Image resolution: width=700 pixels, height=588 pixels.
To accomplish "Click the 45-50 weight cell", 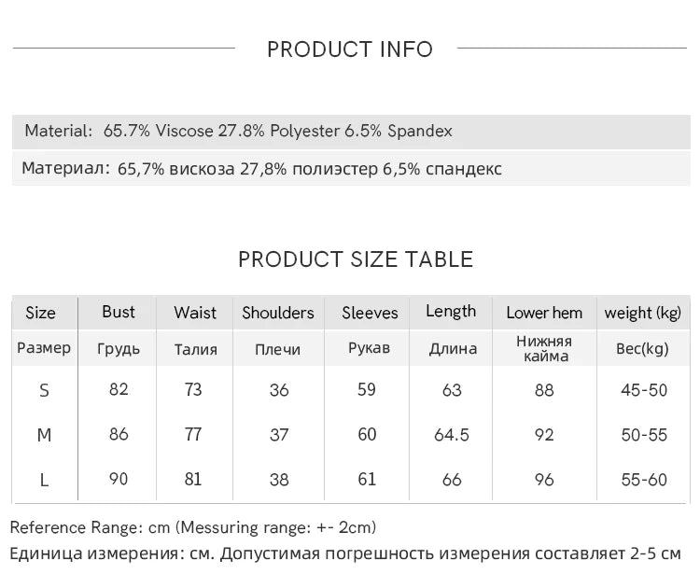I will pos(644,390).
